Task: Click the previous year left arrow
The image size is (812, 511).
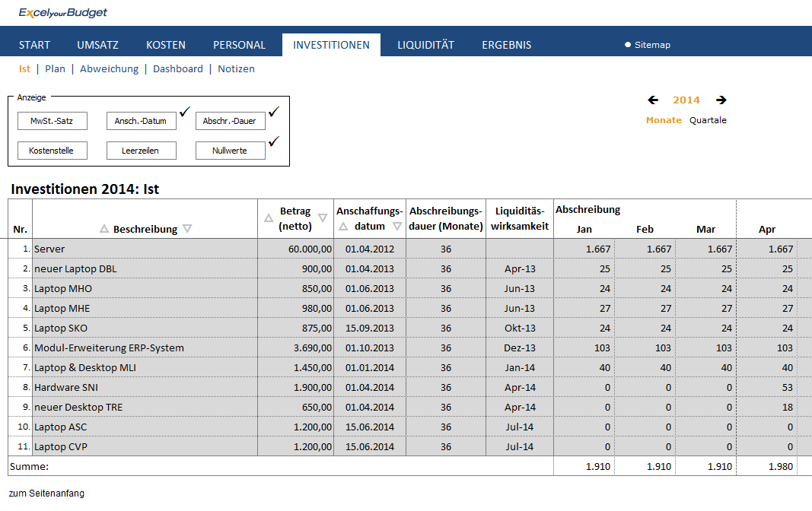Action: 653,100
